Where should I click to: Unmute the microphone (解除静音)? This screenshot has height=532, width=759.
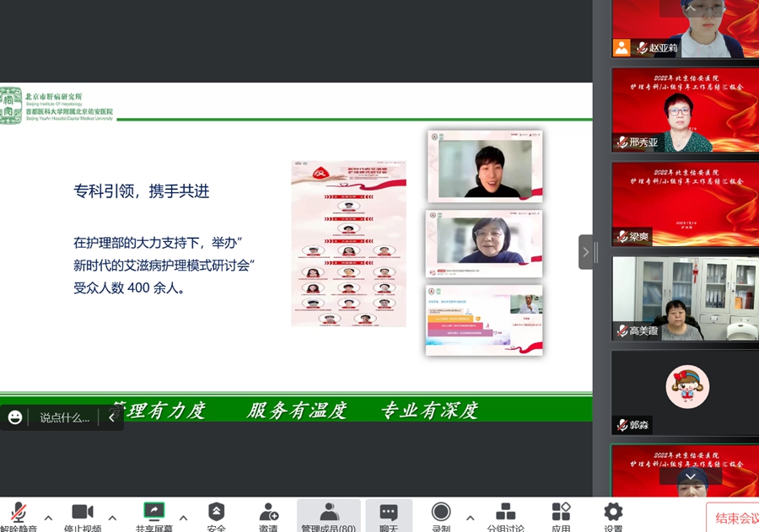(19, 513)
